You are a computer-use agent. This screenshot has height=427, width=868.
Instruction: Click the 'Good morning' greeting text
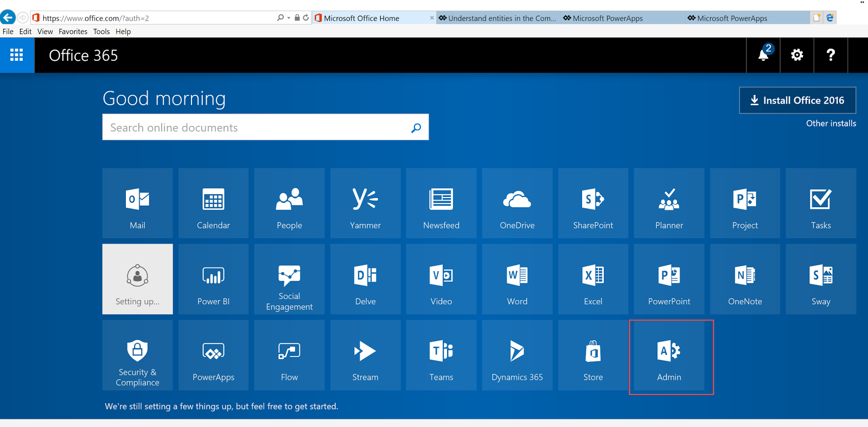pos(164,98)
